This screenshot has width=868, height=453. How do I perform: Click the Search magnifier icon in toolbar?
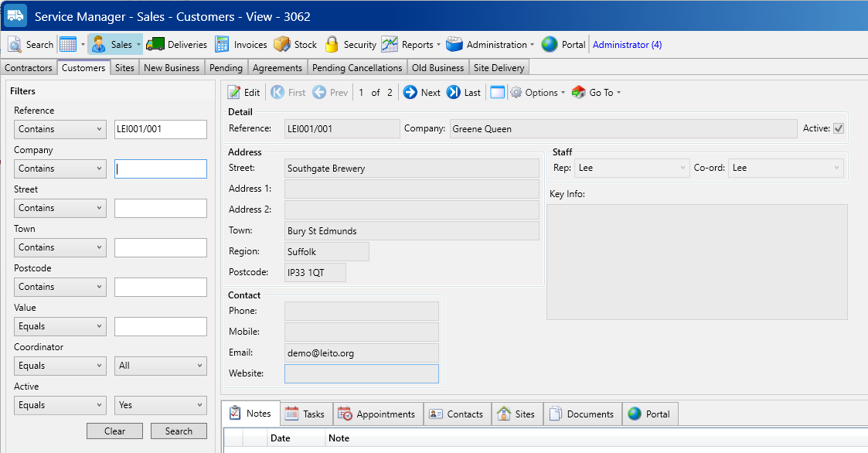tap(15, 45)
